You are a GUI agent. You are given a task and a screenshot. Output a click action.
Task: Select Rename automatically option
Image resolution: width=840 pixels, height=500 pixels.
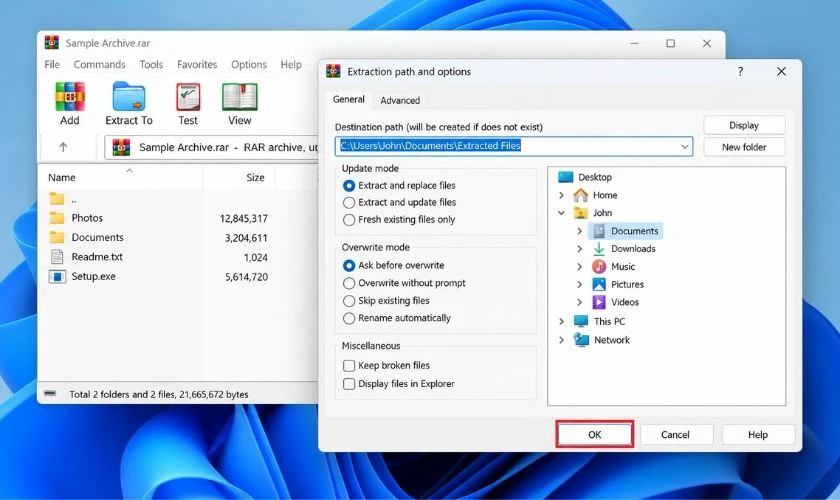(x=349, y=318)
